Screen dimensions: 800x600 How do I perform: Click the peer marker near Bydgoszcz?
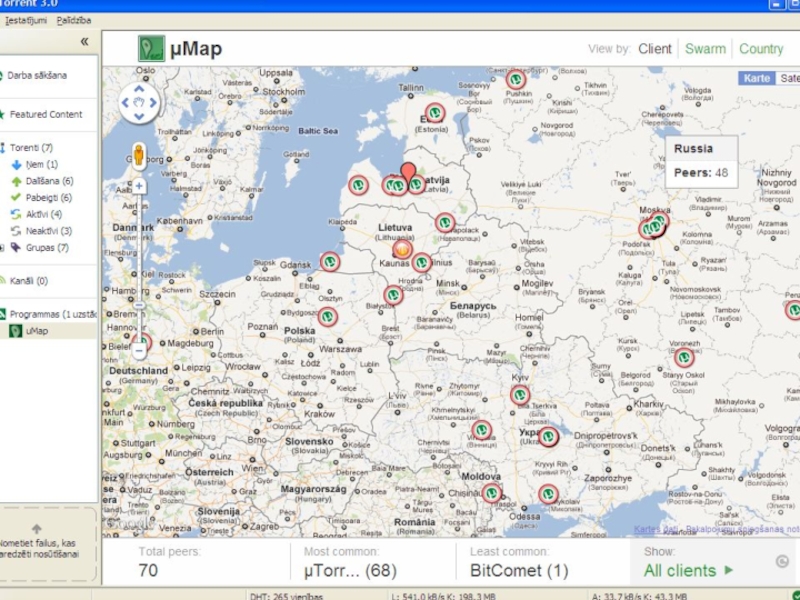328,317
